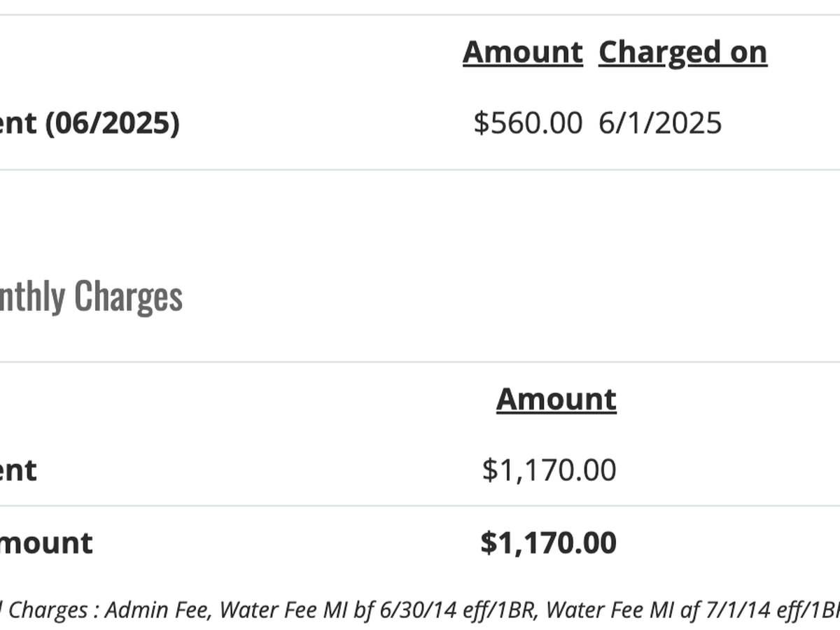840x630 pixels.
Task: Click the bold total amount row label
Action: tap(46, 543)
